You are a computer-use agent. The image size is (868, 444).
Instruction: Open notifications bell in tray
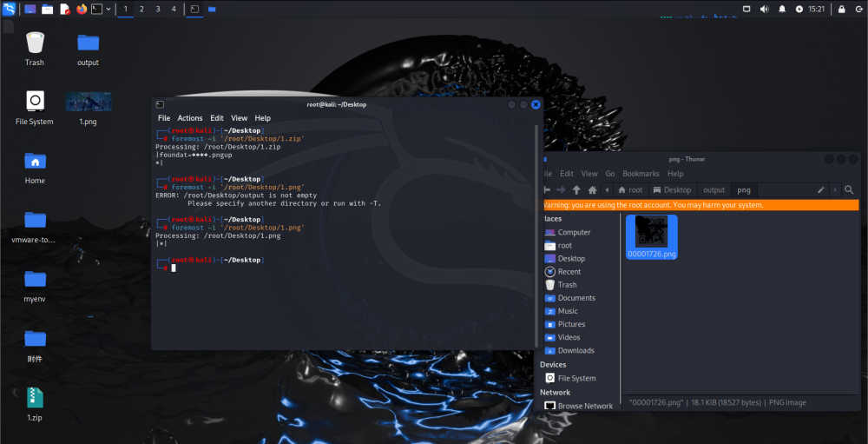[782, 9]
